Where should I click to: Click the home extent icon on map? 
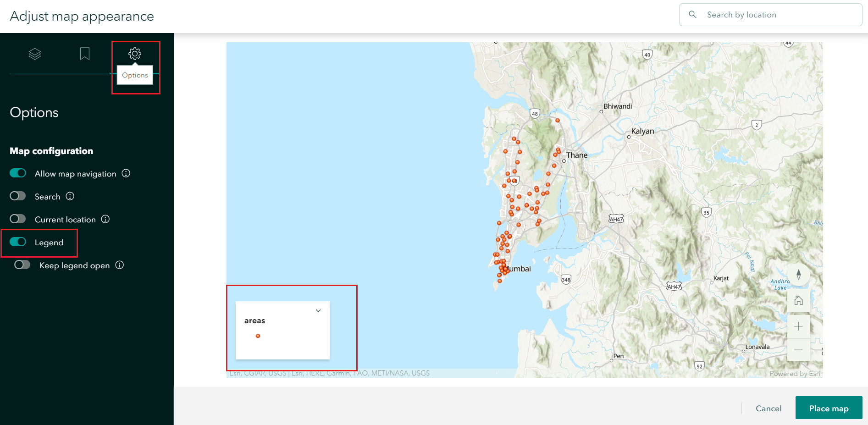pos(798,300)
